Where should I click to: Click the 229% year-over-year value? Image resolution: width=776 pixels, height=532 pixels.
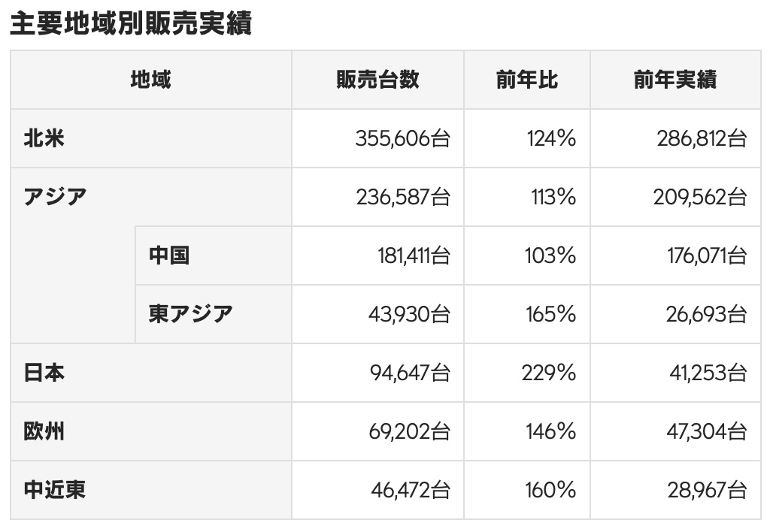(548, 373)
